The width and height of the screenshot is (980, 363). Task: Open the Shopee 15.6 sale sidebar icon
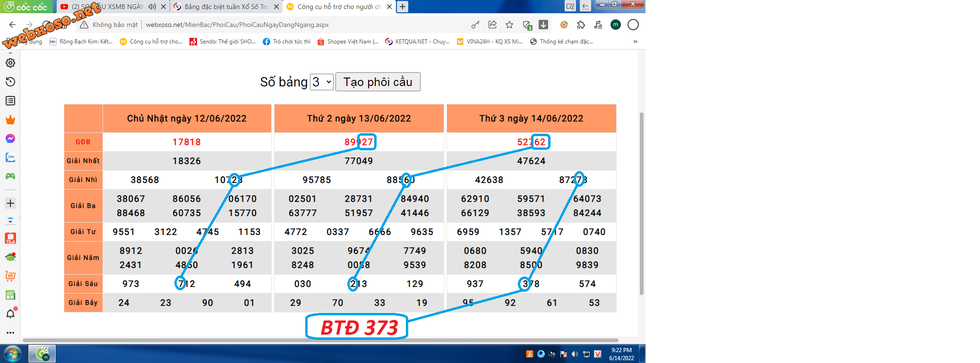[10, 238]
